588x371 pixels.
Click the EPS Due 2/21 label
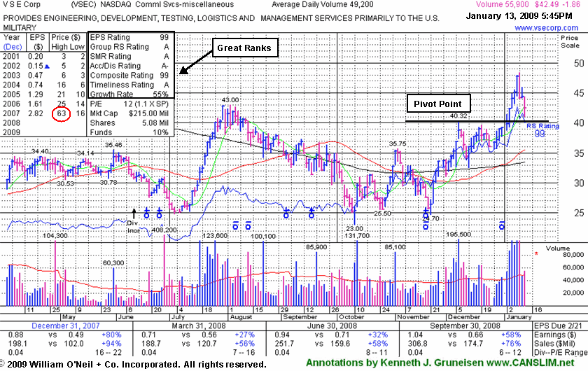[557, 325]
